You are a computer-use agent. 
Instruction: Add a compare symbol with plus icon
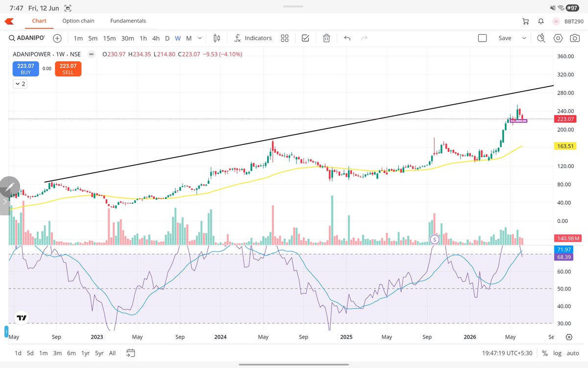pos(57,38)
